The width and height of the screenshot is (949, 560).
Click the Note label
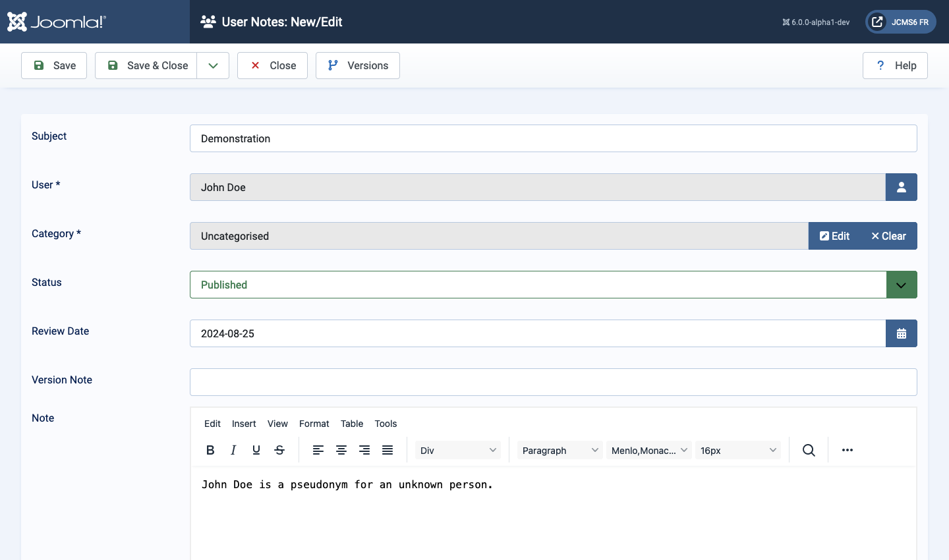tap(43, 418)
